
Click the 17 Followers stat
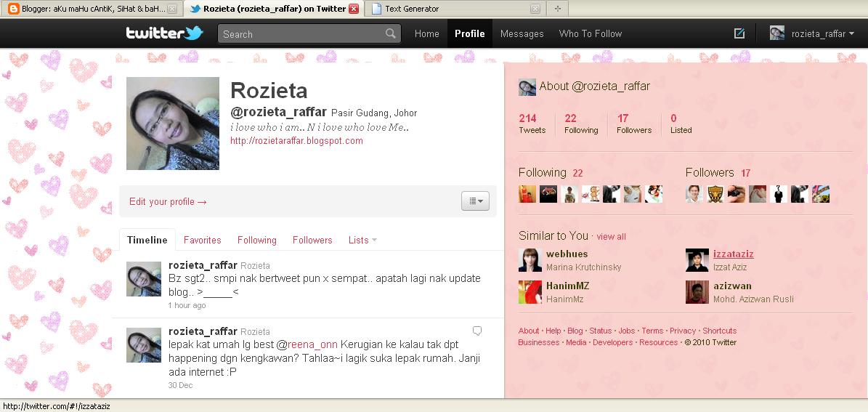coord(634,124)
